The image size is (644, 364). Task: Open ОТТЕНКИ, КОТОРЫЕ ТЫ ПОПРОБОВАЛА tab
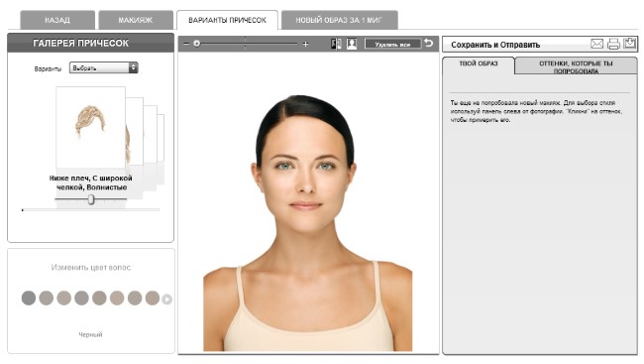click(x=576, y=66)
